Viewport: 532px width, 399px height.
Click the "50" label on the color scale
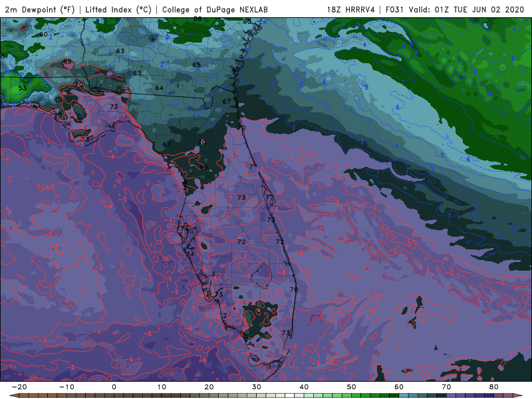[352, 387]
